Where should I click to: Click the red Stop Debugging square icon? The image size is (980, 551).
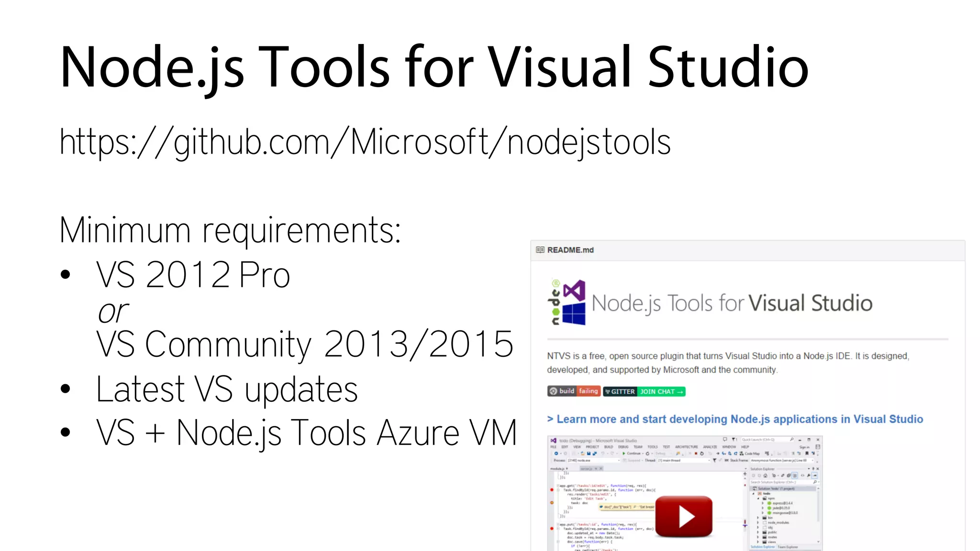click(696, 453)
